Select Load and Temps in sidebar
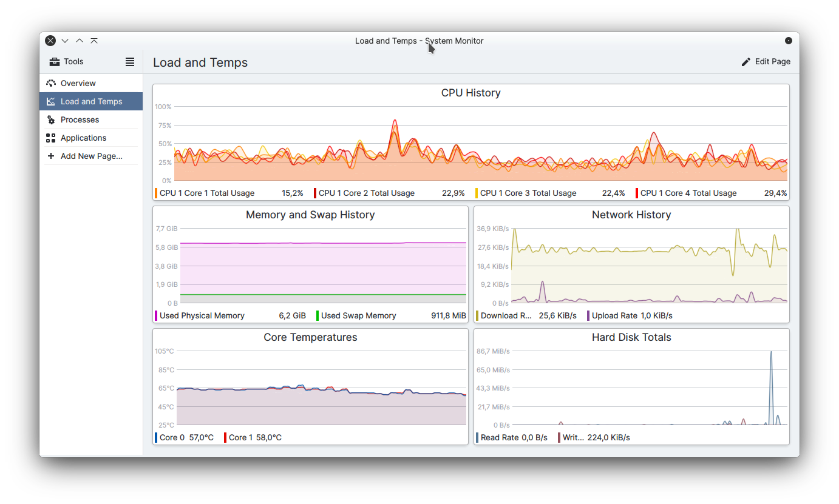 coord(91,101)
